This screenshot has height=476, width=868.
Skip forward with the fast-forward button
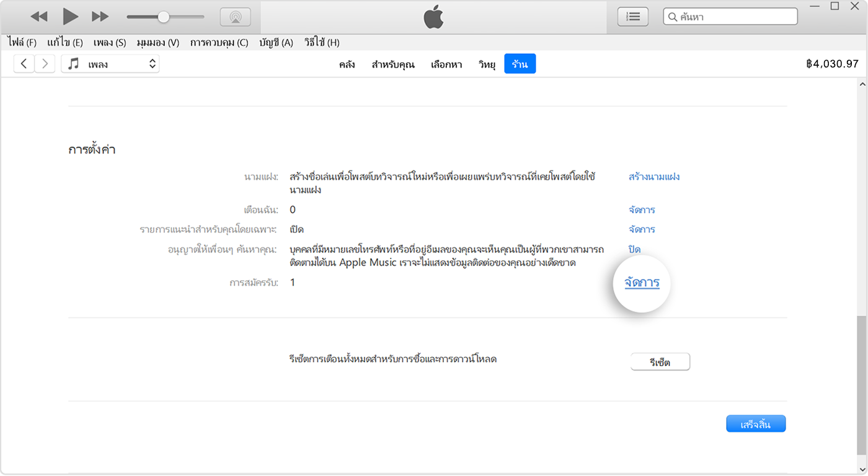point(100,17)
